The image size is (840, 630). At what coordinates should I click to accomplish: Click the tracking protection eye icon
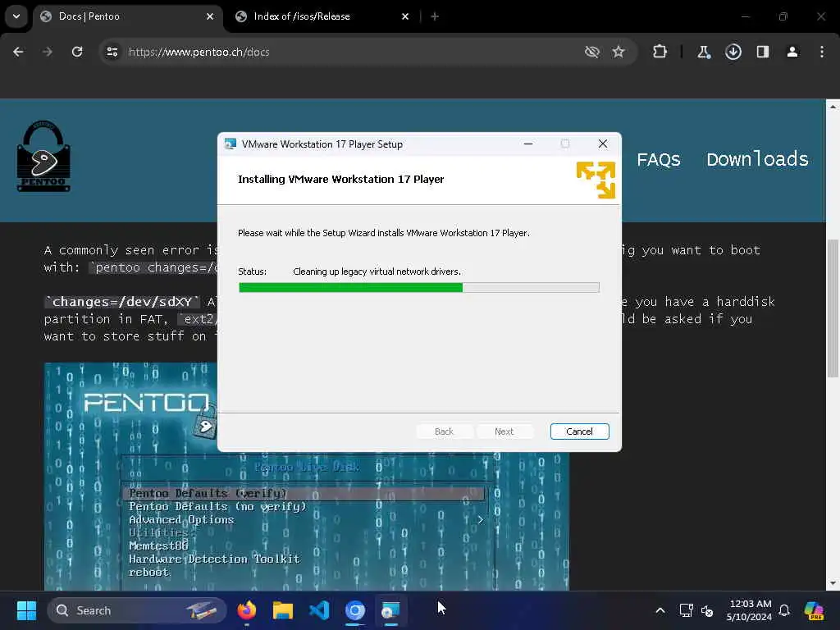pos(592,52)
